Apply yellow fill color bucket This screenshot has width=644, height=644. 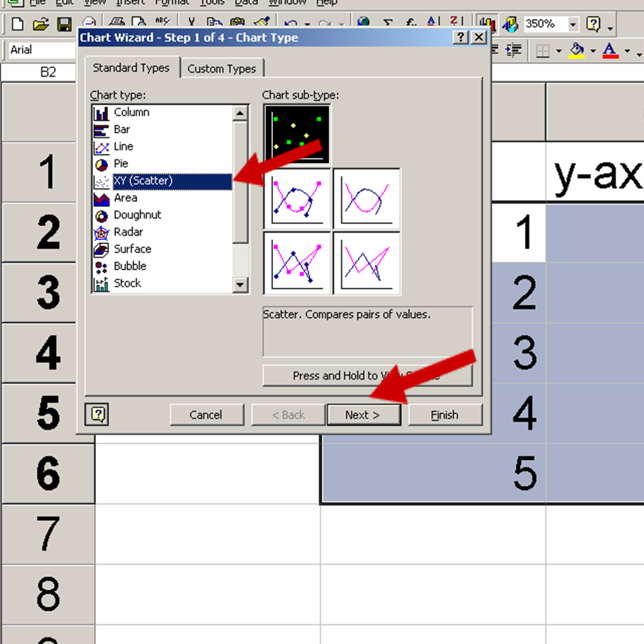pyautogui.click(x=576, y=50)
